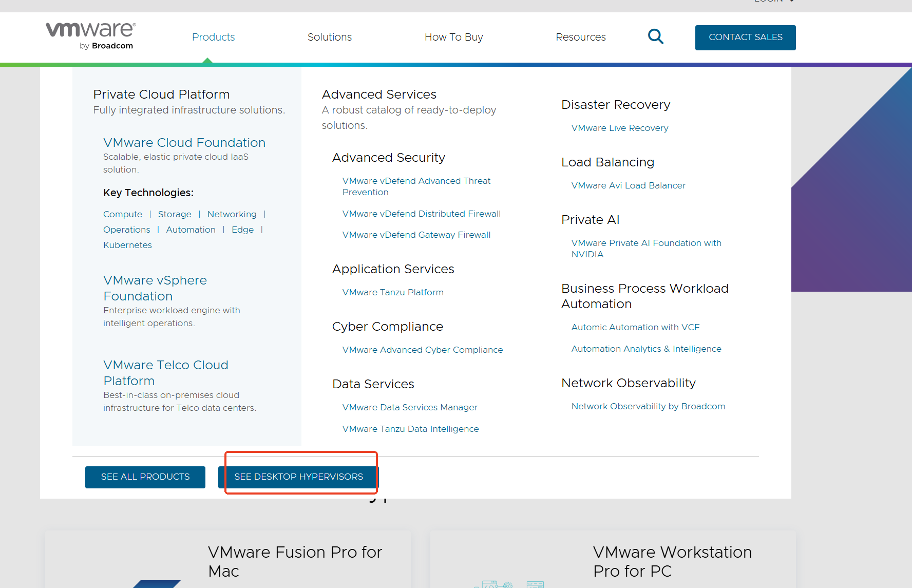Open the How To Buy menu
This screenshot has height=588, width=912.
(x=454, y=37)
